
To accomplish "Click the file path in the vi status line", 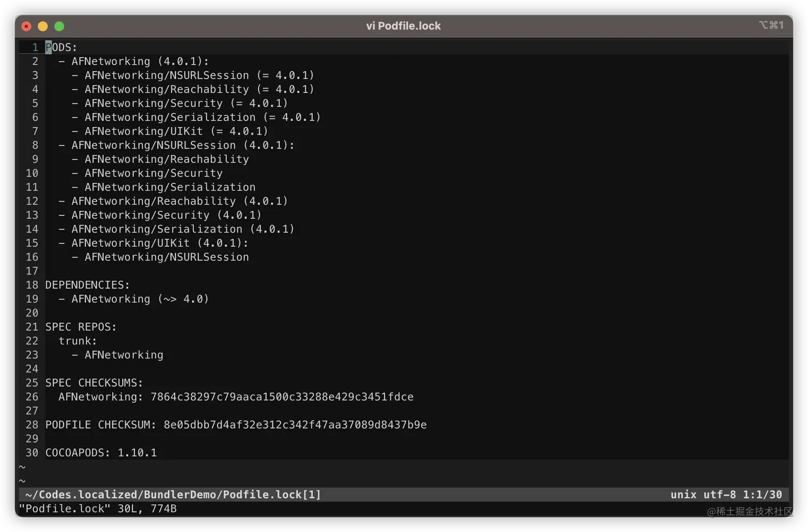I will (x=173, y=495).
